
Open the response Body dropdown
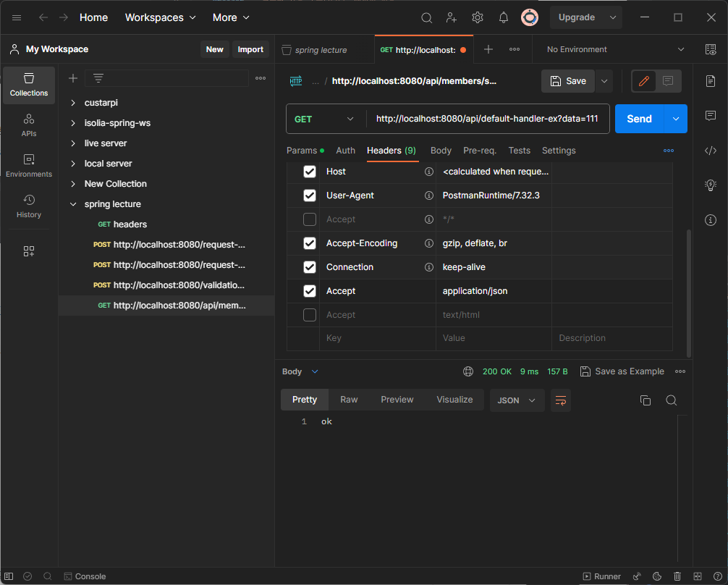[300, 371]
